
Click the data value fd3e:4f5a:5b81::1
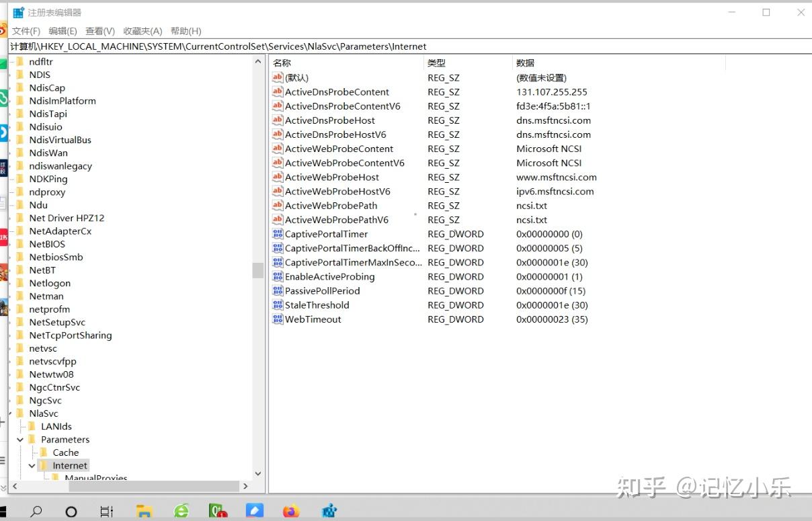coord(553,106)
